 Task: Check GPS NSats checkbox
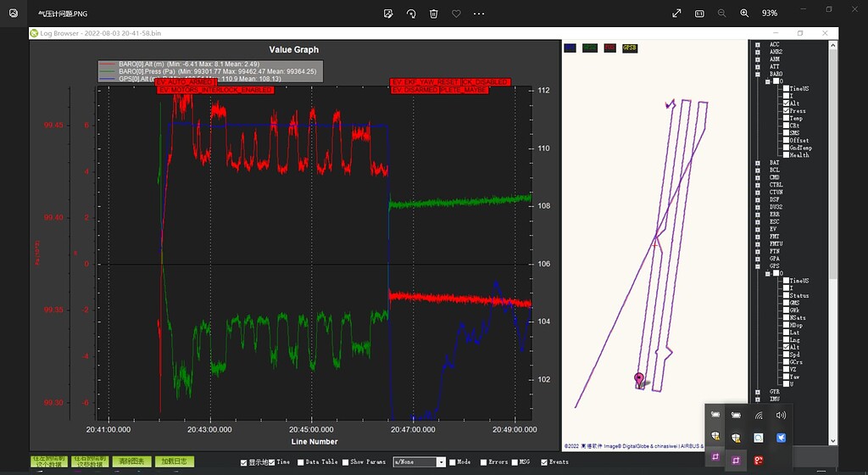point(786,318)
